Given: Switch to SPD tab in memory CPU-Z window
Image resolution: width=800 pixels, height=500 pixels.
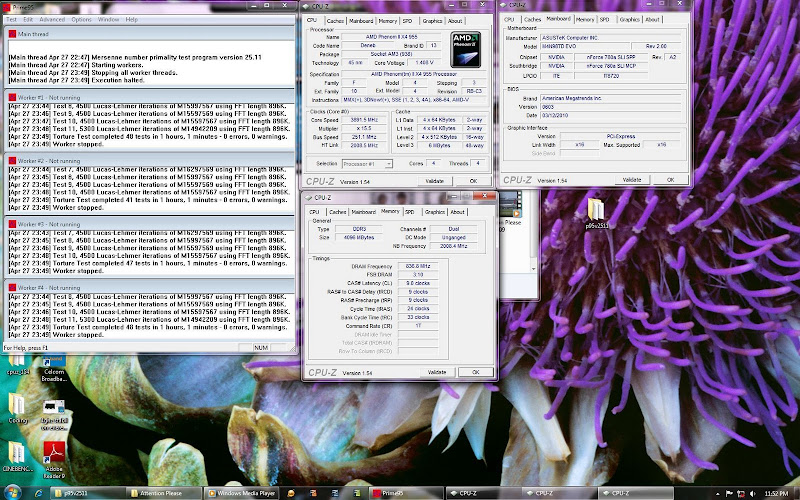Looking at the screenshot, I should 408,212.
